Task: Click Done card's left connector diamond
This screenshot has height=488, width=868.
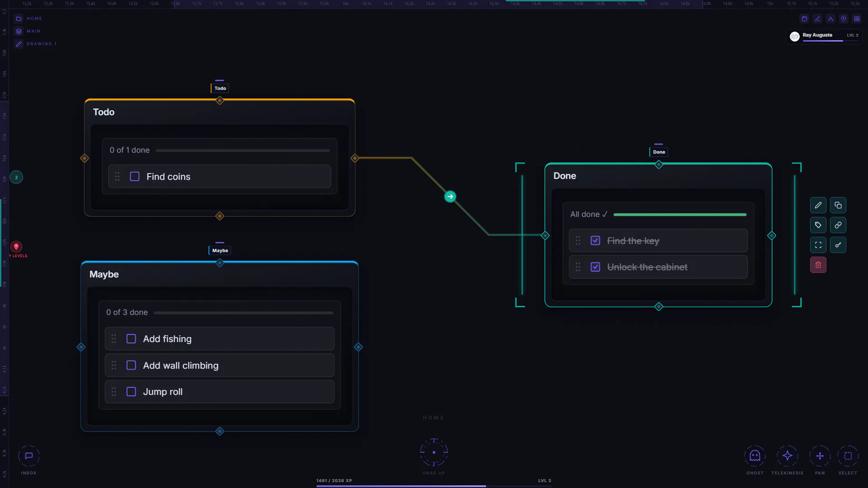Action: (545, 235)
